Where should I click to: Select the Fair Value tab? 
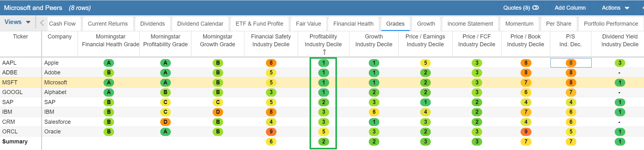(x=308, y=24)
